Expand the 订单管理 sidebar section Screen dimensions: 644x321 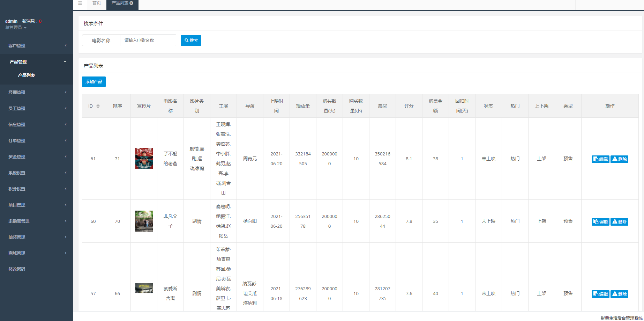click(37, 141)
